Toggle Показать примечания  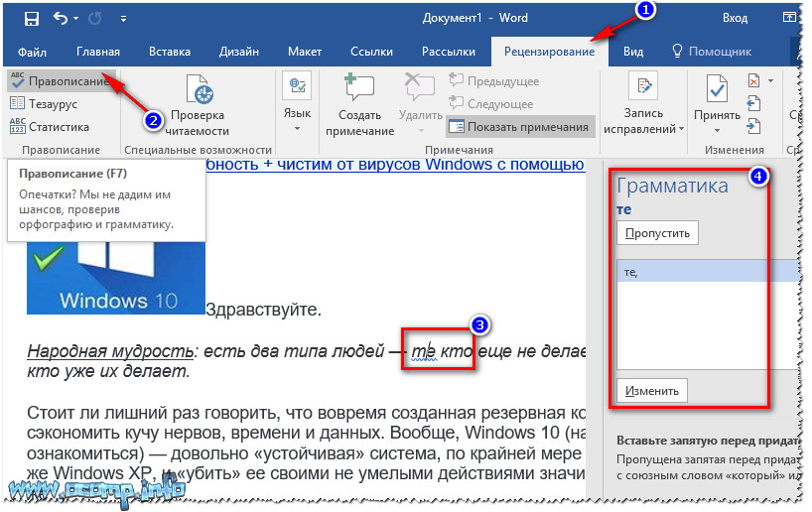click(x=520, y=127)
